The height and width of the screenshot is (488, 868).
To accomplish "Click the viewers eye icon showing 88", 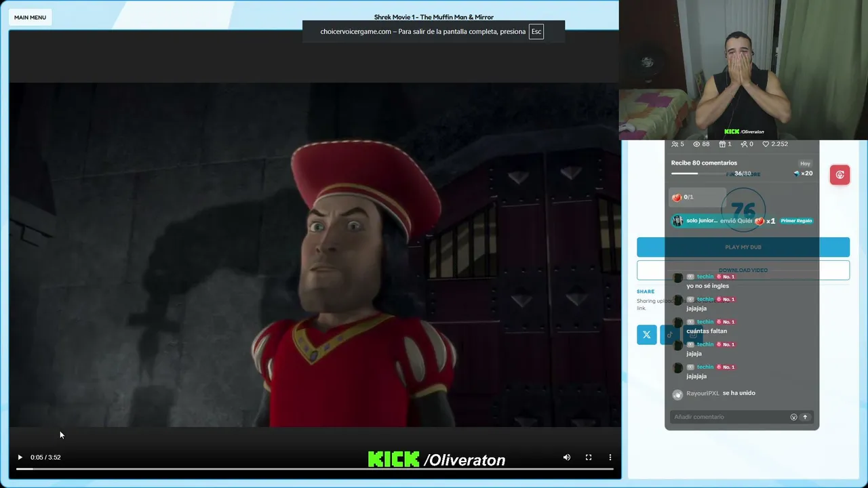I will coord(696,144).
